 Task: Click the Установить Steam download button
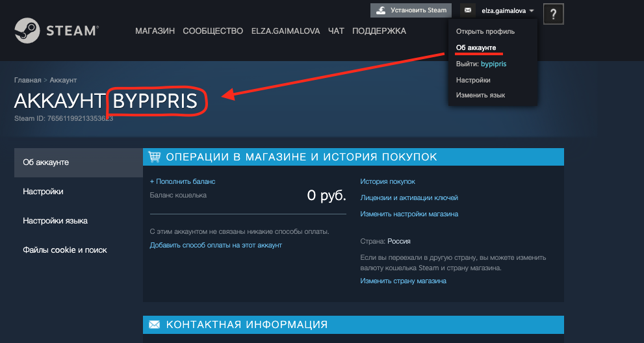(x=411, y=10)
